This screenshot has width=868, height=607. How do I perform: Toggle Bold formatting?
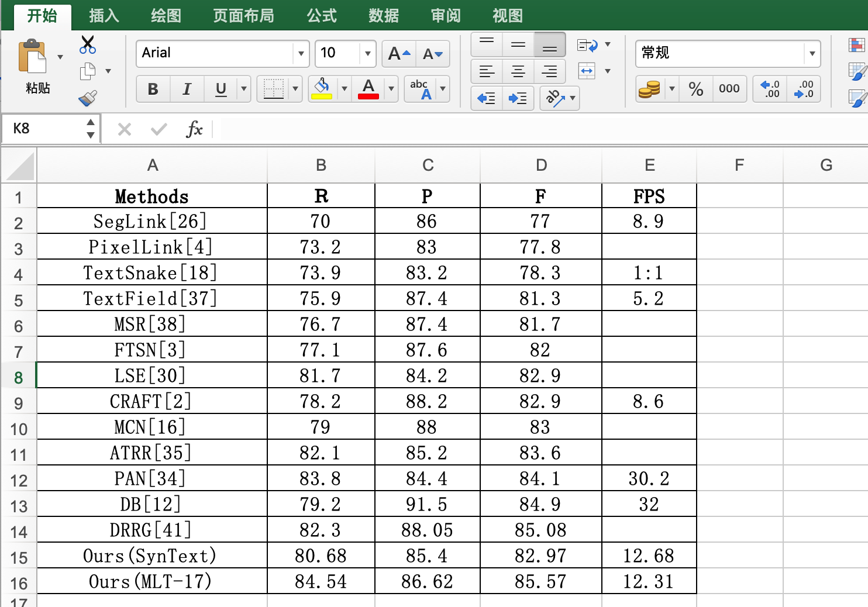[x=153, y=89]
